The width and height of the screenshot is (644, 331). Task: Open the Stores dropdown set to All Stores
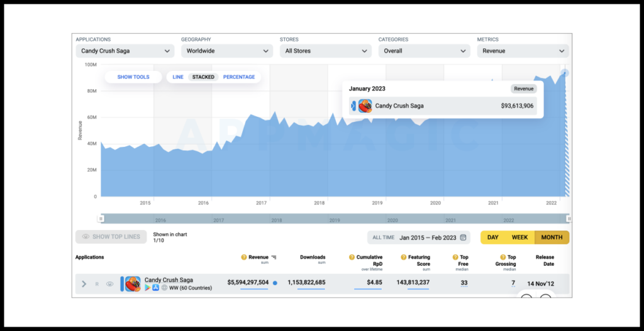[326, 52]
